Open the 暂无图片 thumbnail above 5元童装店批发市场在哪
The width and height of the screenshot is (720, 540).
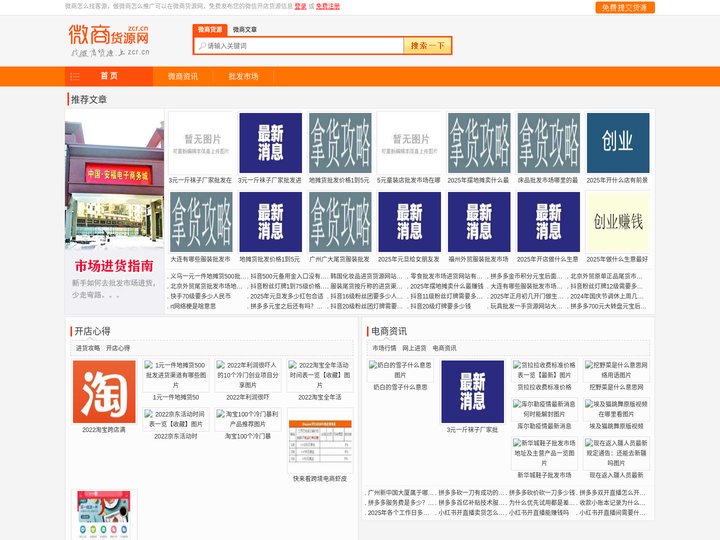(x=410, y=143)
